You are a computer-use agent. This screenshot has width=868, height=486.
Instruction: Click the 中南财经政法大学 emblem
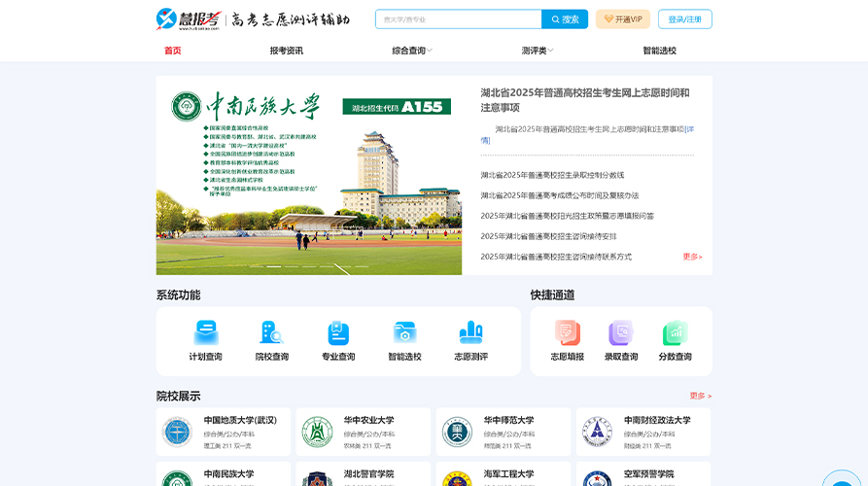[598, 432]
